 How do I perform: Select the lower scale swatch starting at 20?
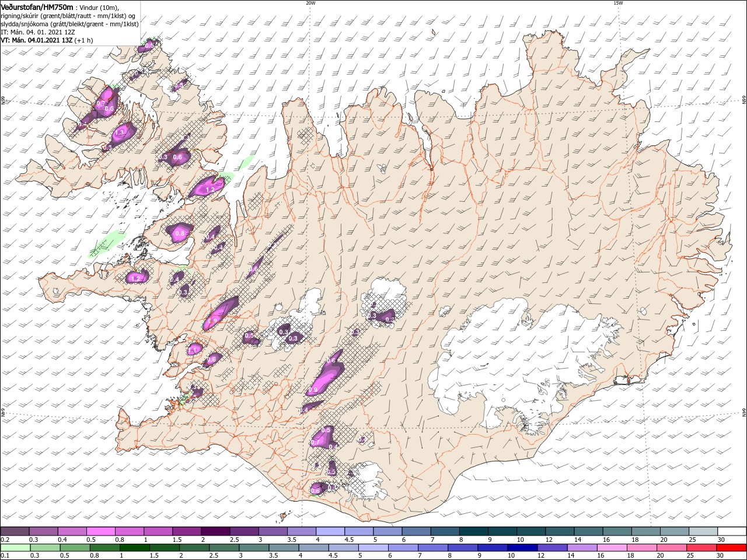(x=672, y=548)
